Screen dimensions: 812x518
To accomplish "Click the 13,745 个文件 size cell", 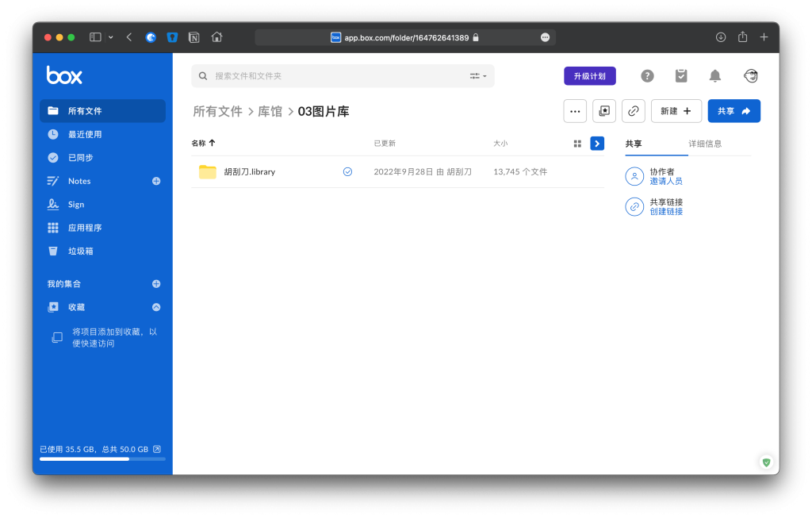I will pyautogui.click(x=520, y=172).
